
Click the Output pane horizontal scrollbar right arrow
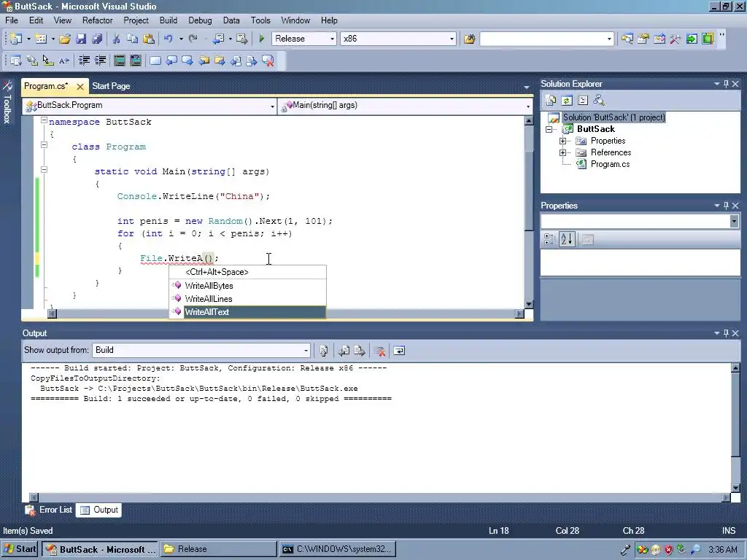pos(726,497)
